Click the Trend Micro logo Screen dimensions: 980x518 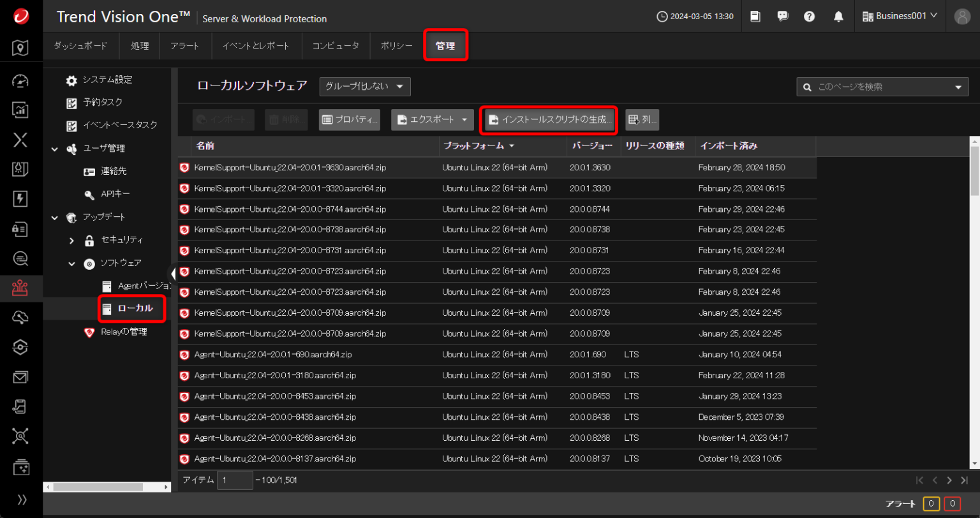(21, 16)
